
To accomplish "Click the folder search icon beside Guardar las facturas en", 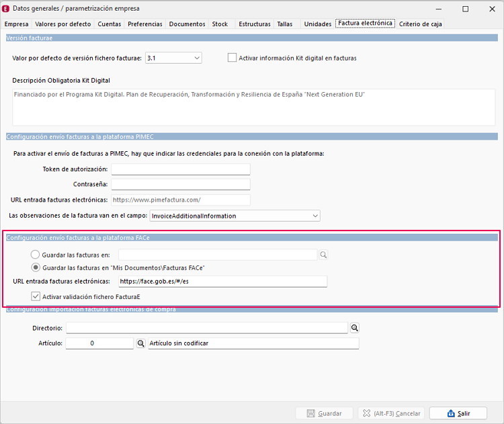I will (x=323, y=255).
